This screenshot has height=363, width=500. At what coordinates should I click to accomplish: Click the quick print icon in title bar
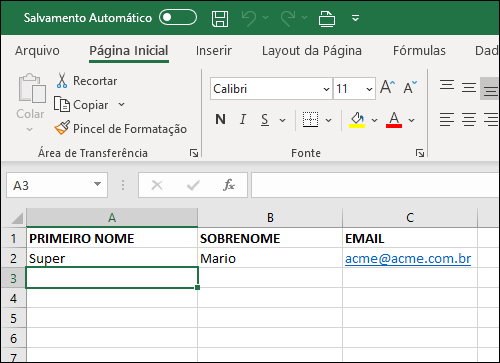327,18
